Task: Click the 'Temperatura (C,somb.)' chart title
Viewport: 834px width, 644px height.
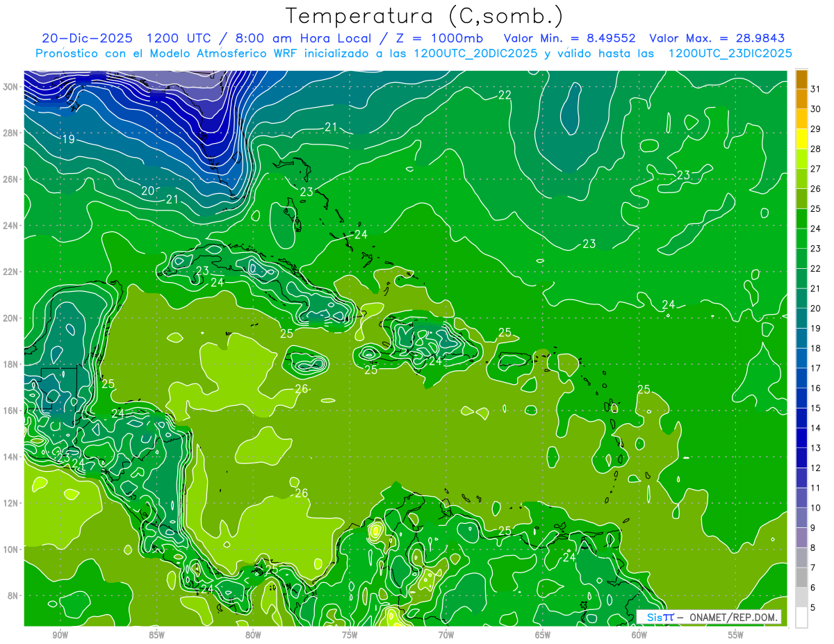Action: click(x=425, y=16)
